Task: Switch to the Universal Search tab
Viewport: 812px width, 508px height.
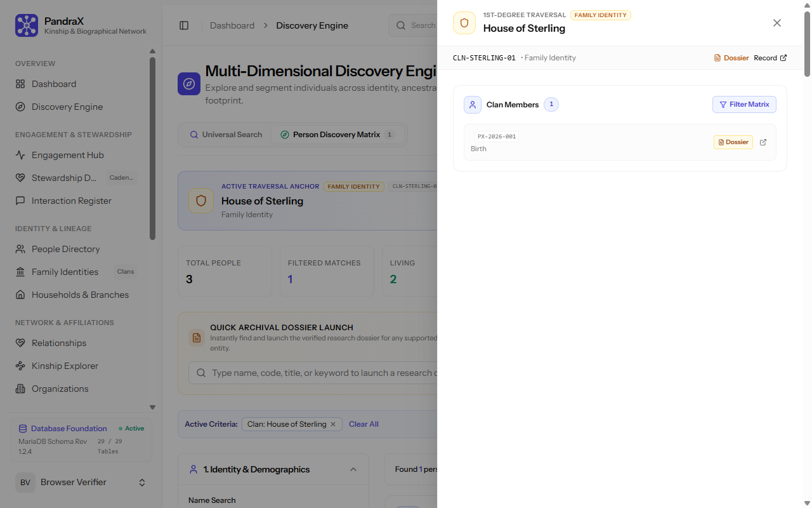Action: 226,135
